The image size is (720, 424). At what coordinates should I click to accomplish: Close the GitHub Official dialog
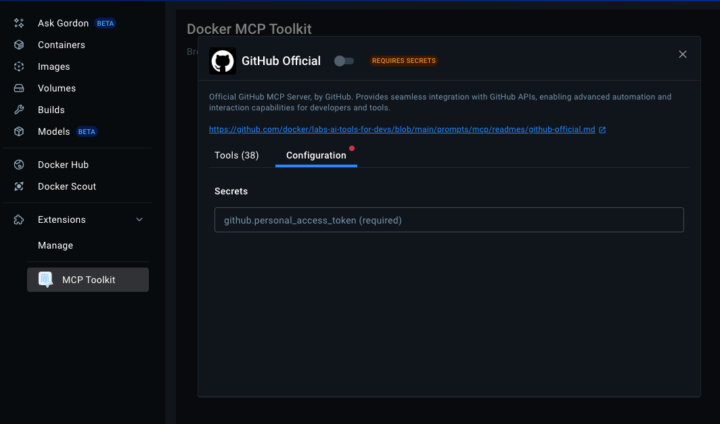pos(682,54)
